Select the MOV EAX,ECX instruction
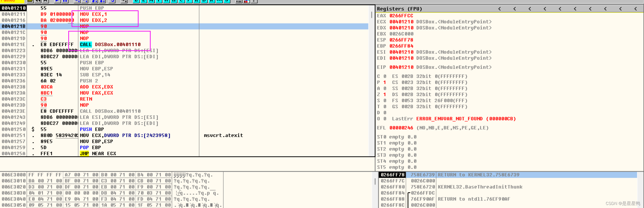This screenshot has width=644, height=208. pyautogui.click(x=96, y=93)
